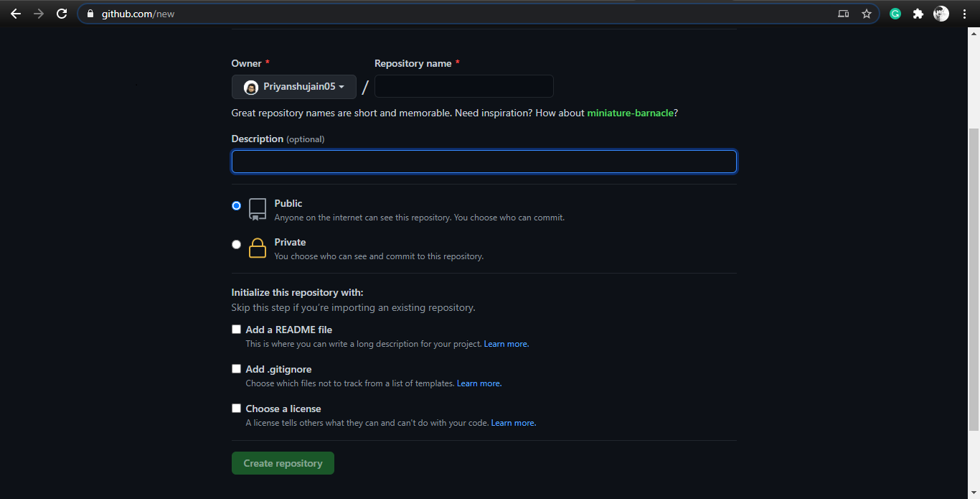Select the Private radio button

coord(237,244)
